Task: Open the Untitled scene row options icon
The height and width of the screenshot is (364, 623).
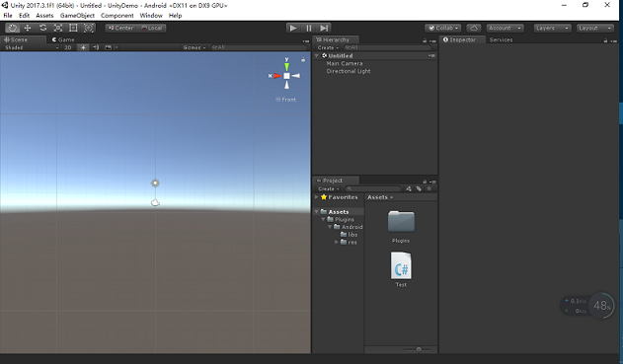Action: pos(431,56)
